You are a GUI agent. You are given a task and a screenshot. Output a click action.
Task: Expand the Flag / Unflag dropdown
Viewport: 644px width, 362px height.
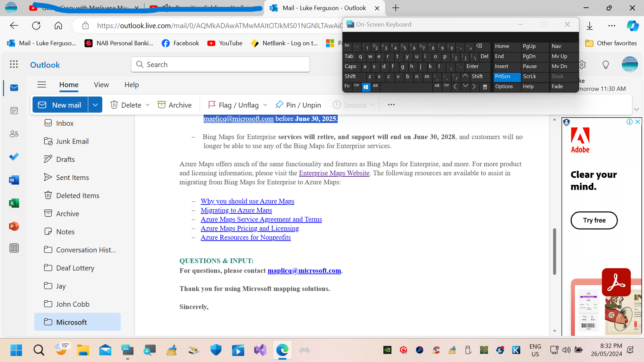click(265, 105)
